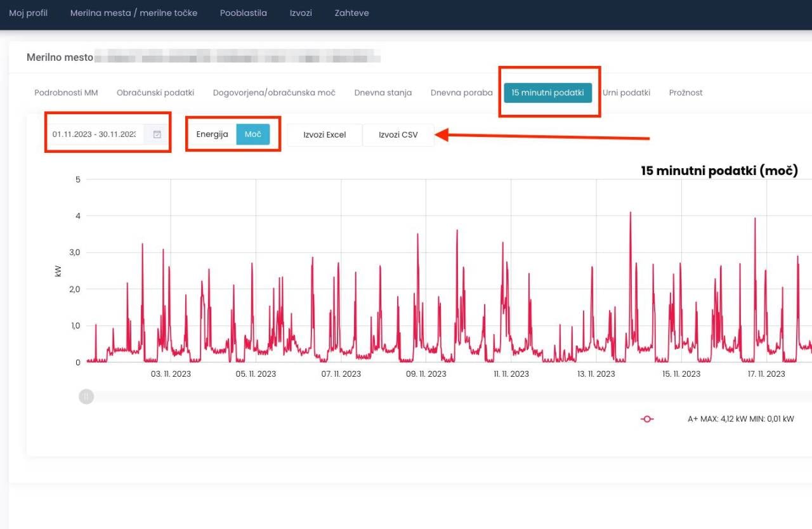Click the date range input field
Image resolution: width=812 pixels, height=529 pixels.
pyautogui.click(x=95, y=134)
